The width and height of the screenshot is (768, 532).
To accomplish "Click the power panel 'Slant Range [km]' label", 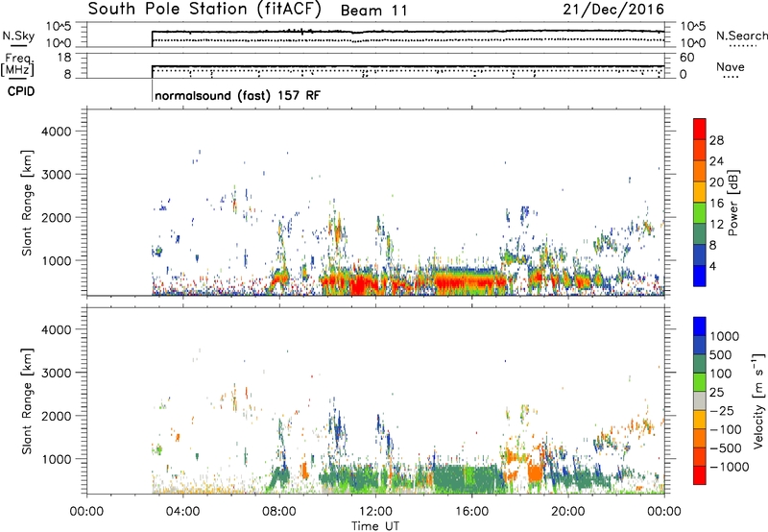I will click(x=27, y=203).
